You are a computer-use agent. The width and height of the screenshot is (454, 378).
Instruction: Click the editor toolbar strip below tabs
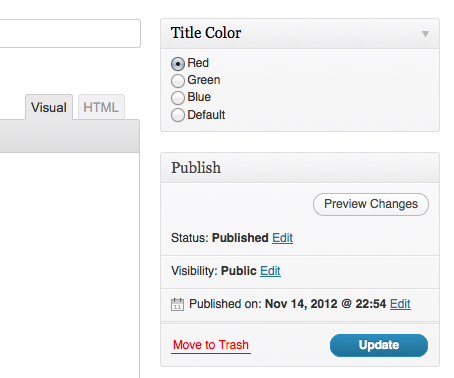pyautogui.click(x=69, y=136)
